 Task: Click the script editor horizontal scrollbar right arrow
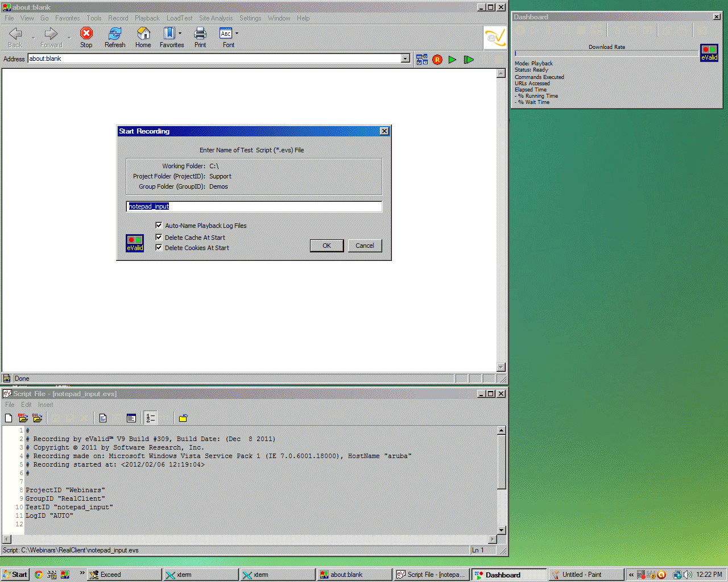click(x=493, y=539)
